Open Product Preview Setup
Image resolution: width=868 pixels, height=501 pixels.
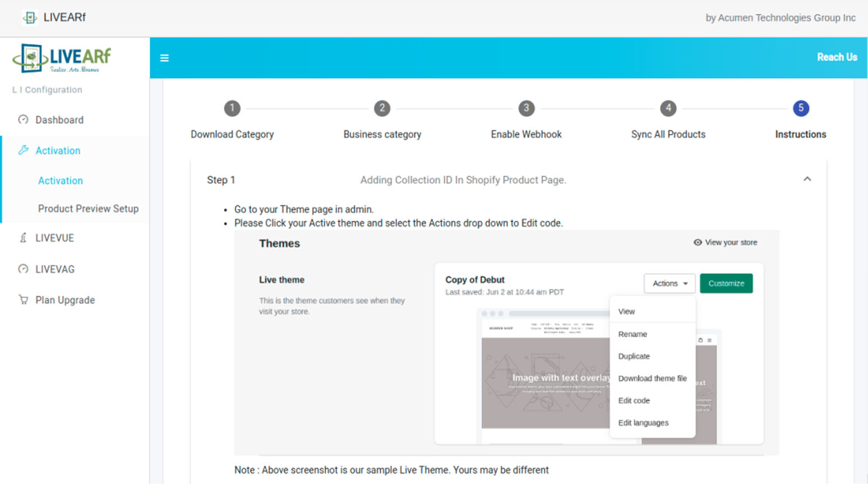coord(88,209)
